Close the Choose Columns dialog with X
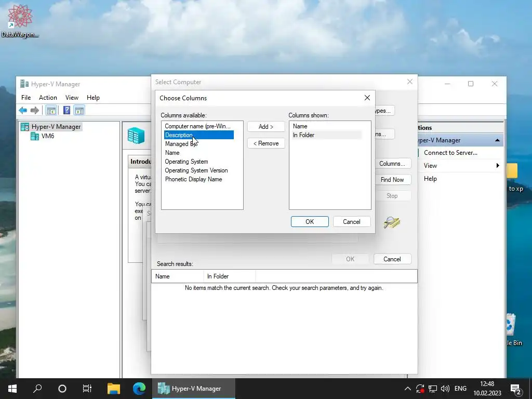Image resolution: width=532 pixels, height=399 pixels. 367,98
